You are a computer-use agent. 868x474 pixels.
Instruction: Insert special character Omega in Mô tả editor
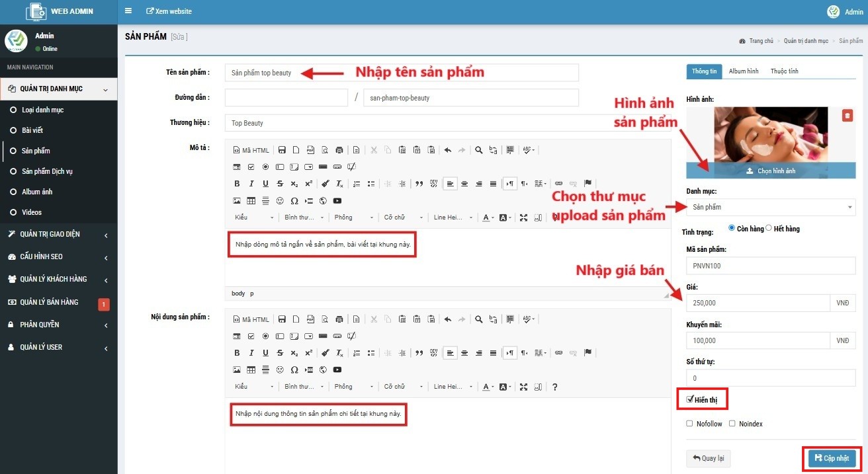pos(294,201)
